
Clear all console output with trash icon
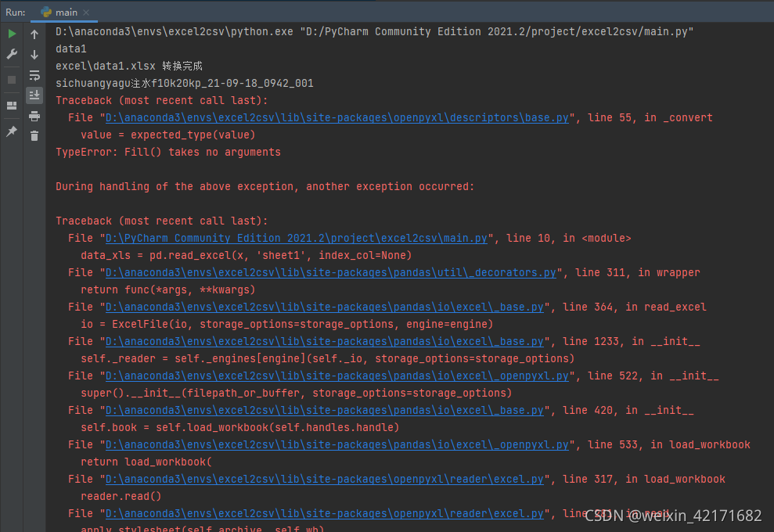34,135
